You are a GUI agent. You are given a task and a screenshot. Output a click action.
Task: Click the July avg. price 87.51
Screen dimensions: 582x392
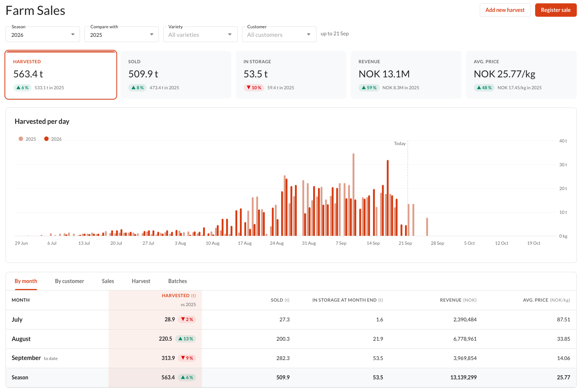[563, 319]
